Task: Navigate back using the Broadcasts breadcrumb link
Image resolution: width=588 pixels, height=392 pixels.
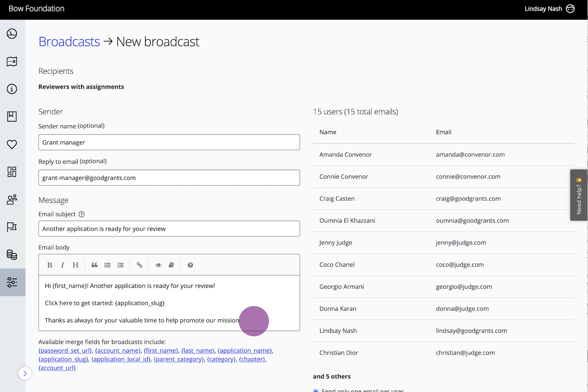Action: click(x=69, y=41)
